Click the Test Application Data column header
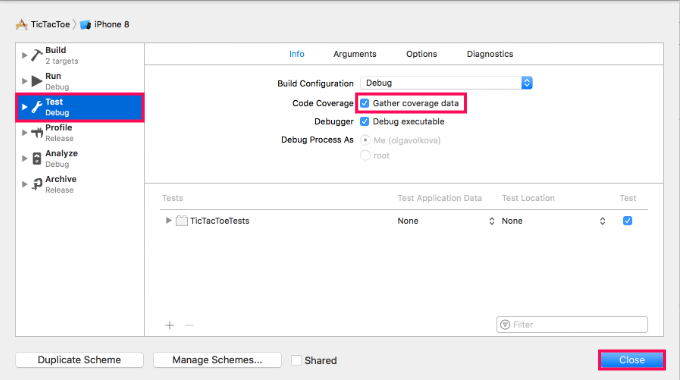This screenshot has height=380, width=680. point(440,198)
